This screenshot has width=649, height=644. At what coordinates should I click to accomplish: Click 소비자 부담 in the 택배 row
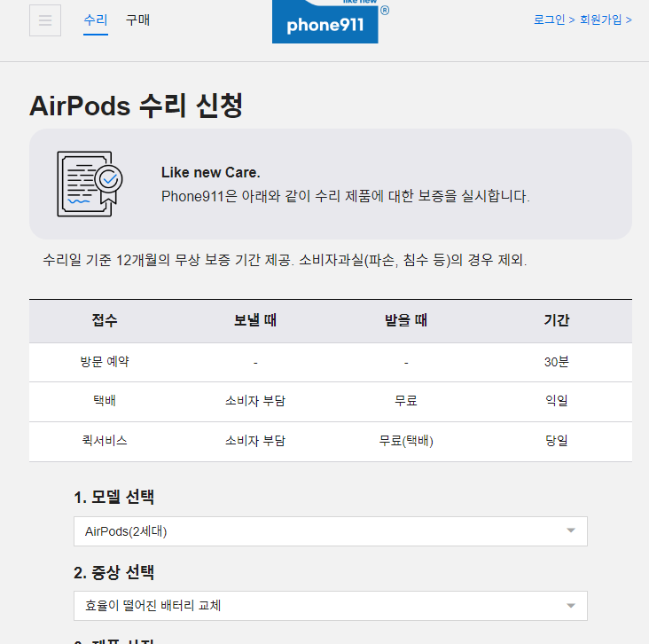point(255,400)
